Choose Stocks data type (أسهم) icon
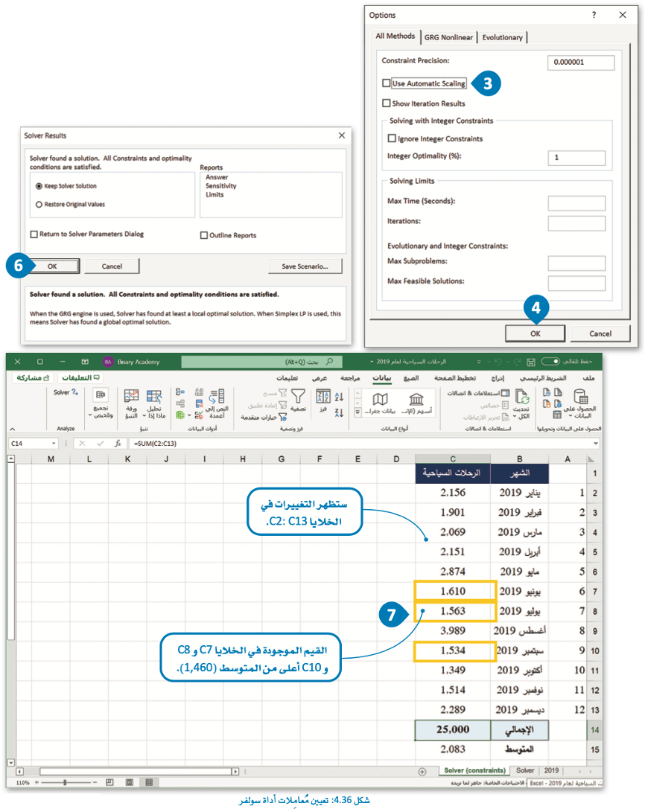The height and width of the screenshot is (812, 645). (x=416, y=399)
